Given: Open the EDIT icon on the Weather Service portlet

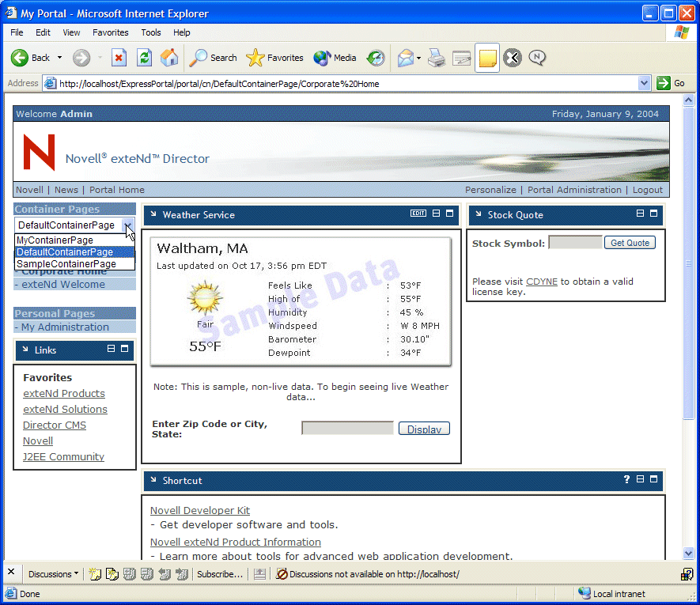Looking at the screenshot, I should [x=418, y=214].
